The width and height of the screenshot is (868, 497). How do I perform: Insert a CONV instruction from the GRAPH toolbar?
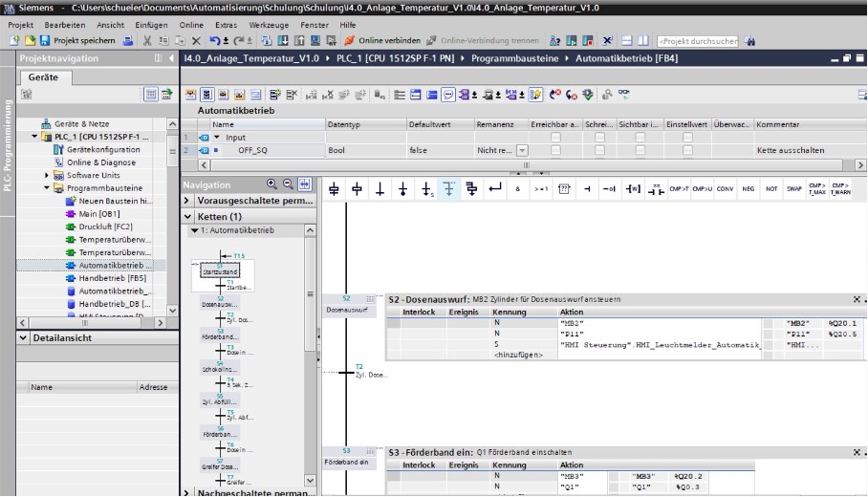[726, 188]
